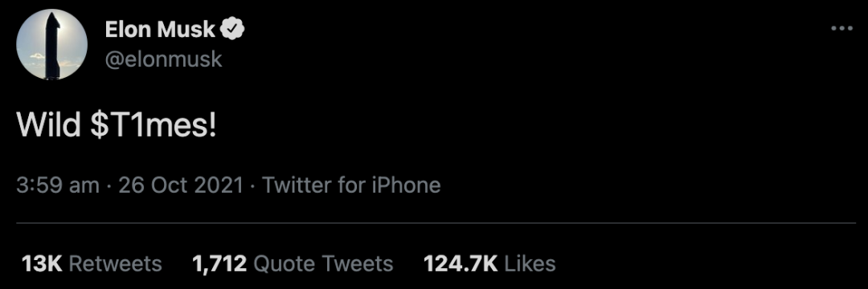Show the Quote Tweets label
Screen dimensions: 868x289
323,263
